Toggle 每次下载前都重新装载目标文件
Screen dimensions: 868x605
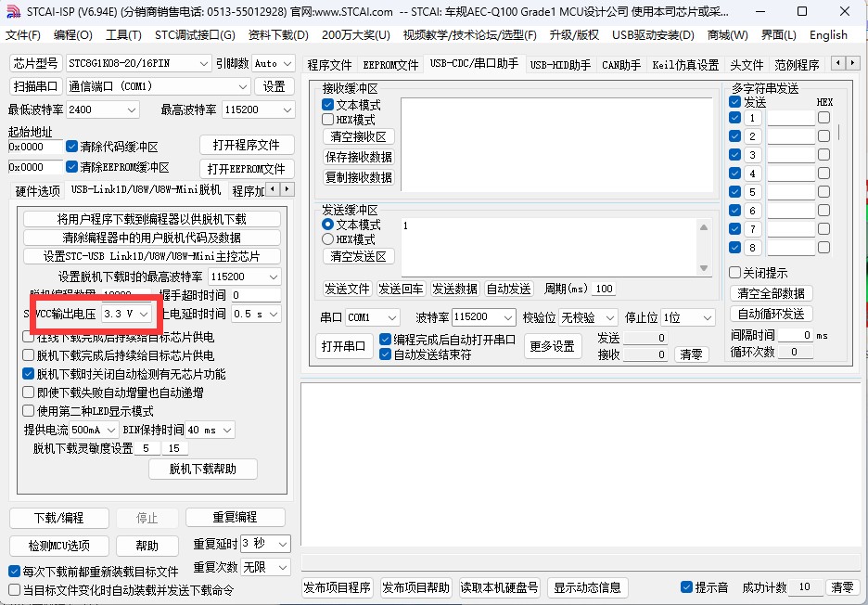click(x=15, y=572)
